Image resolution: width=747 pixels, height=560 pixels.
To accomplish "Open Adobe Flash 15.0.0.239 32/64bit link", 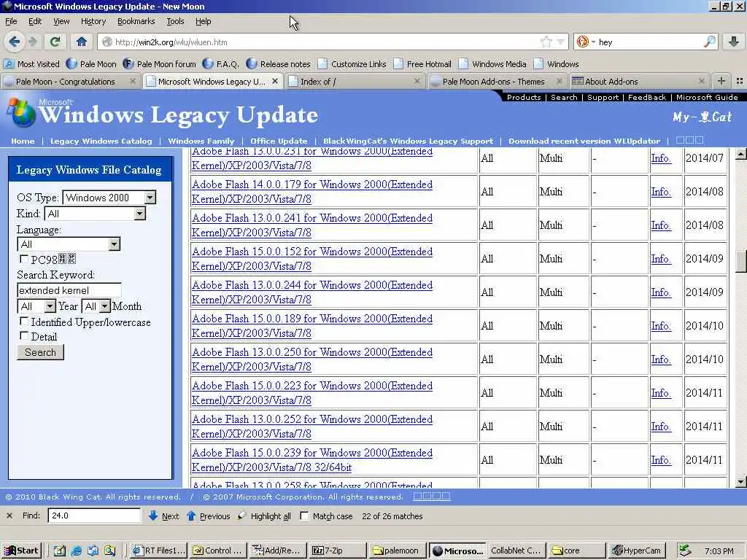I will (312, 460).
